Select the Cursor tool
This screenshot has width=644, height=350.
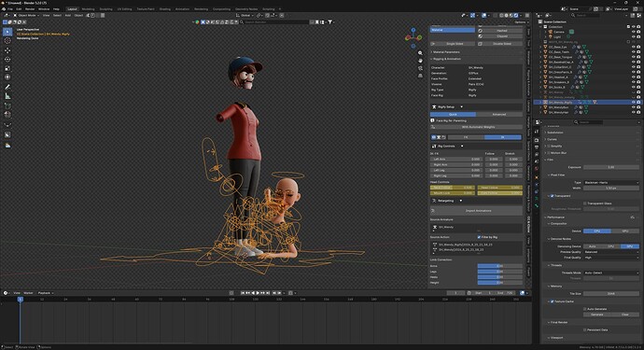[x=7, y=41]
